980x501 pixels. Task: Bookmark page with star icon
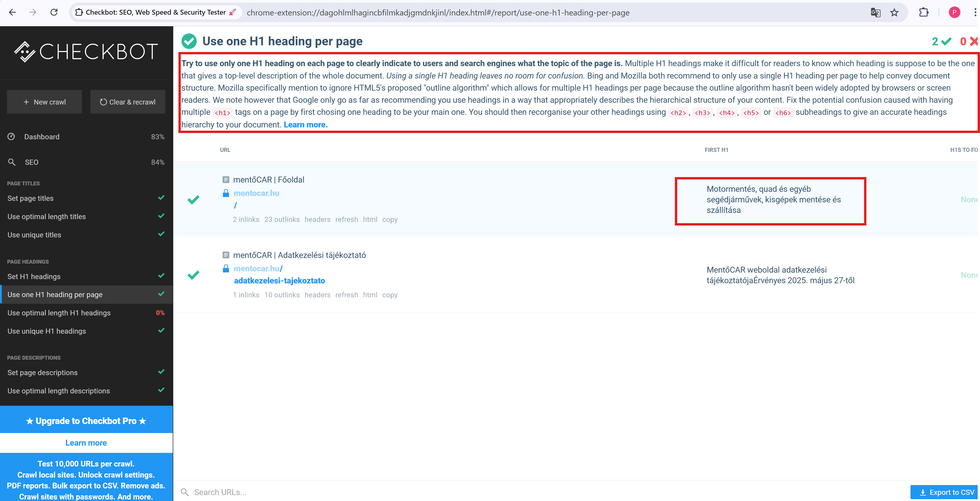pyautogui.click(x=894, y=13)
